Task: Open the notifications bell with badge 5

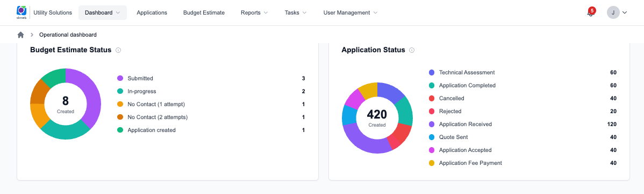Action: click(x=591, y=12)
